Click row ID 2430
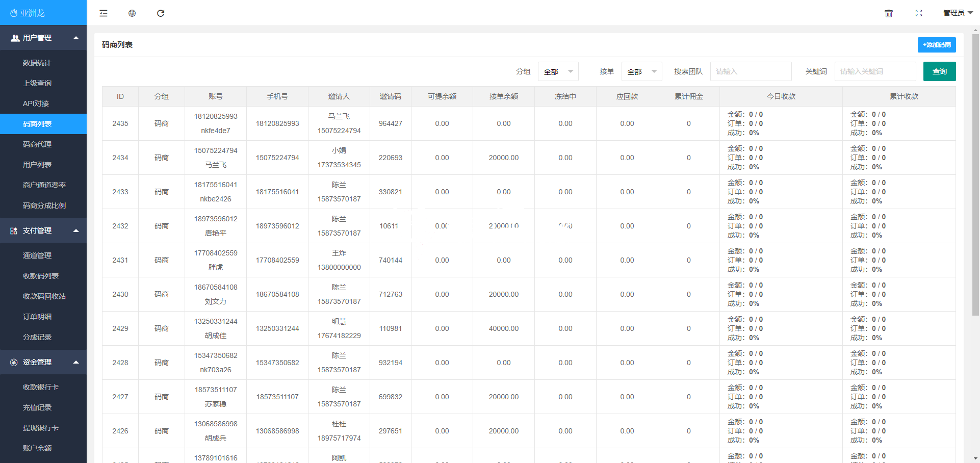980x463 pixels. (120, 294)
